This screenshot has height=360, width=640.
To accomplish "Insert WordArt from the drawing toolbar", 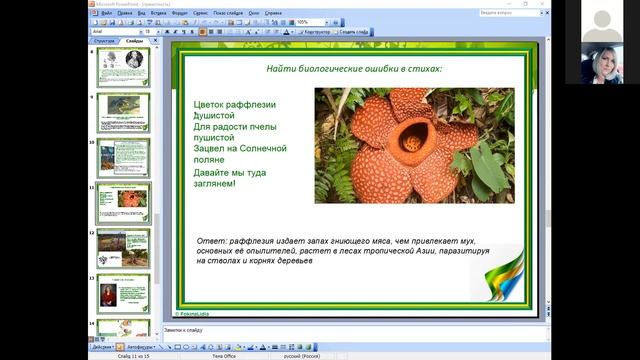I will [202, 347].
